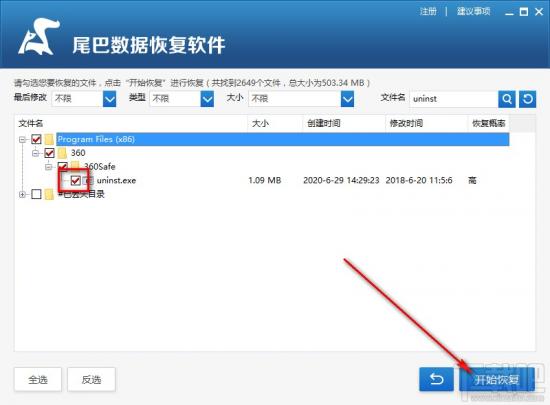Click the #已丢失目录 folder icon
This screenshot has height=405, width=550.
(x=49, y=194)
